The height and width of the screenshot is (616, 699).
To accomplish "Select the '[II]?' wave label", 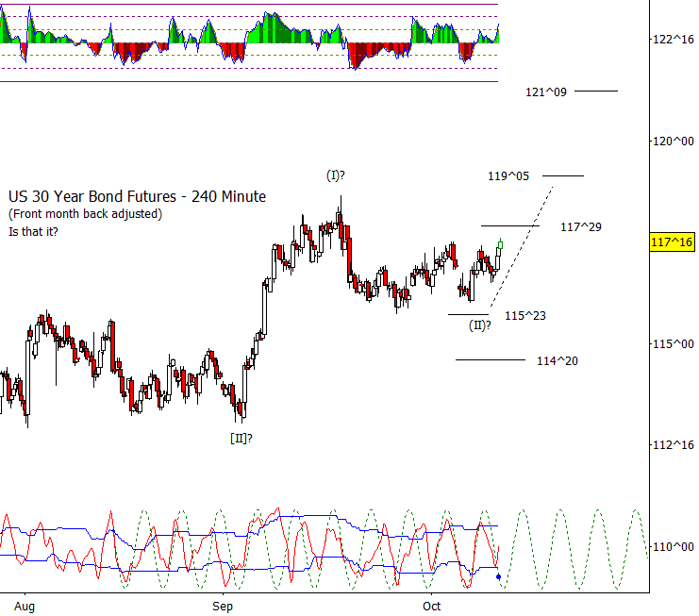I will [x=241, y=439].
